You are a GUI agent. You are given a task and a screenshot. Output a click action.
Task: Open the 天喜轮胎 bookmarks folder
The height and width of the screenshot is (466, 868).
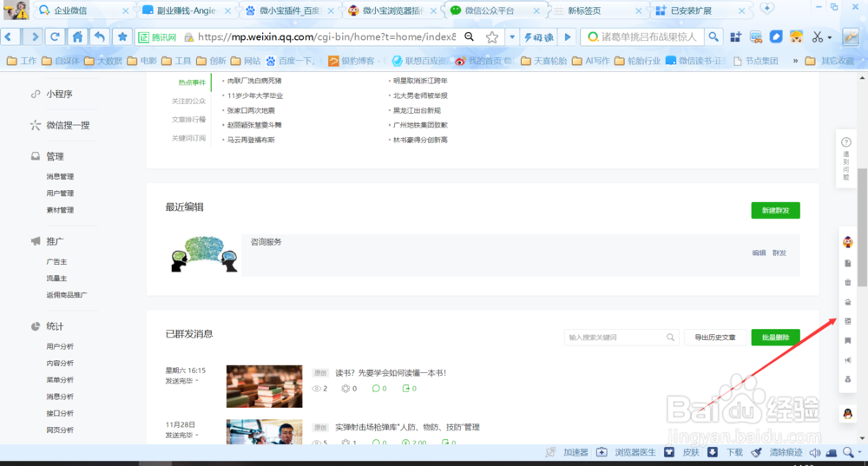click(544, 61)
